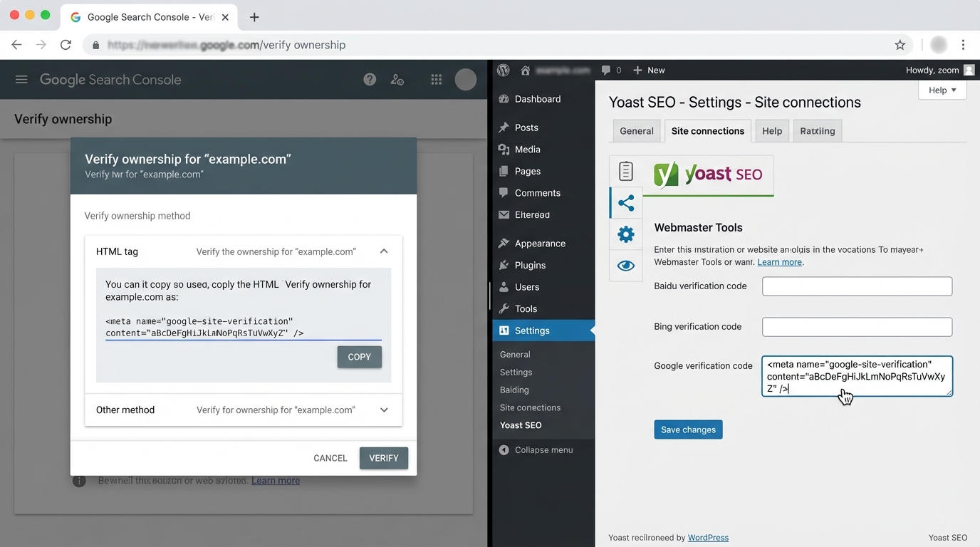
Task: Click the WordPress logo in the admin bar
Action: (x=503, y=70)
